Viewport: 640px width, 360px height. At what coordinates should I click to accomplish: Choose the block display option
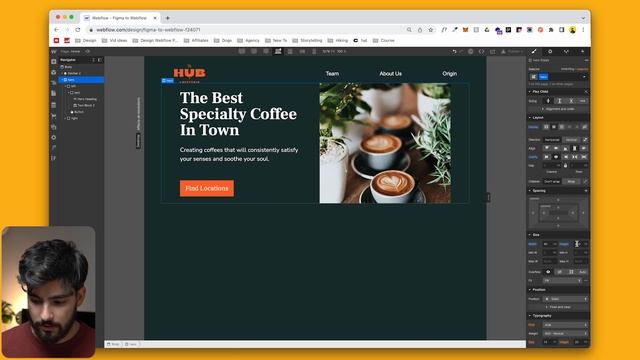point(546,127)
